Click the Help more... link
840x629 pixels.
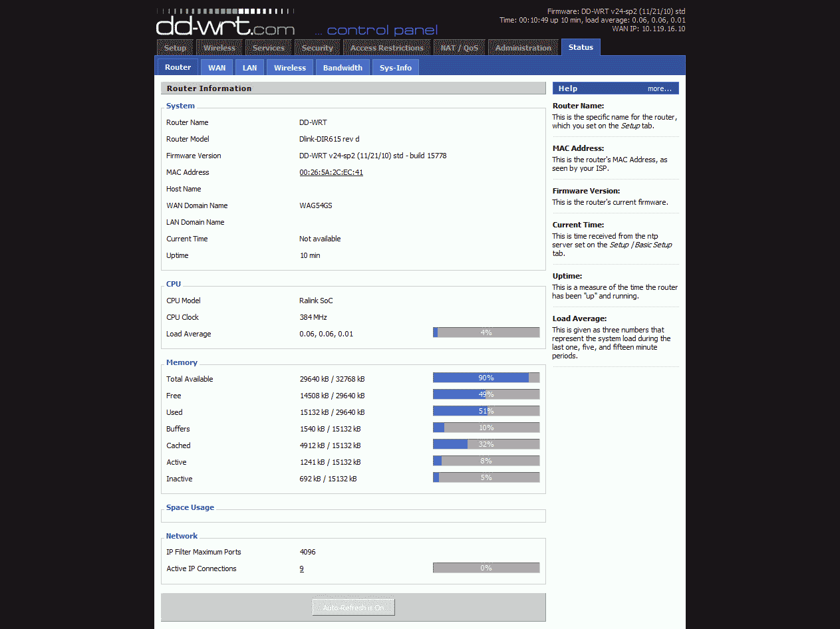pyautogui.click(x=660, y=88)
